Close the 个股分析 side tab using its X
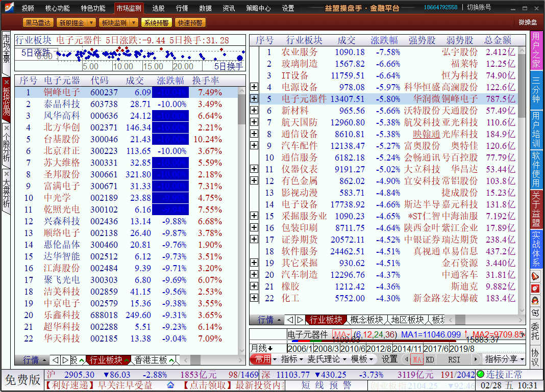Screen dimensions: 545x392 coord(6,128)
